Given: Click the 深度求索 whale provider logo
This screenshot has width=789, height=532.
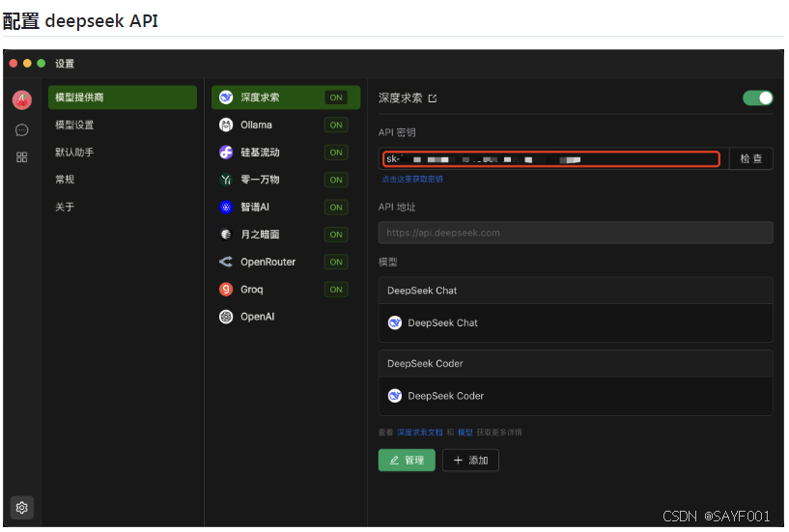Looking at the screenshot, I should [226, 98].
